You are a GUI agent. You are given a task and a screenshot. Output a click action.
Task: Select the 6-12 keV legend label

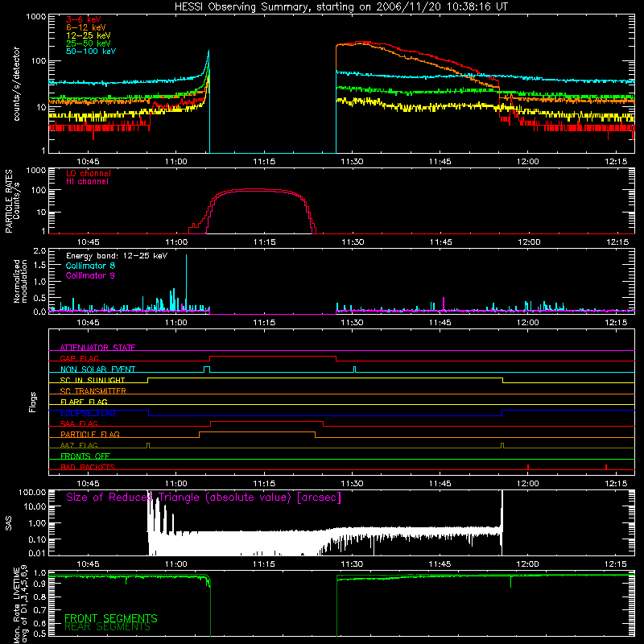pyautogui.click(x=86, y=27)
